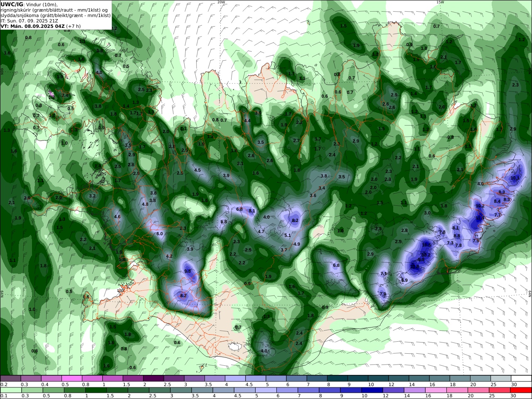The width and height of the screenshot is (532, 399).
Task: Select the rigning/skúrir legend description line
Action: (54, 10)
